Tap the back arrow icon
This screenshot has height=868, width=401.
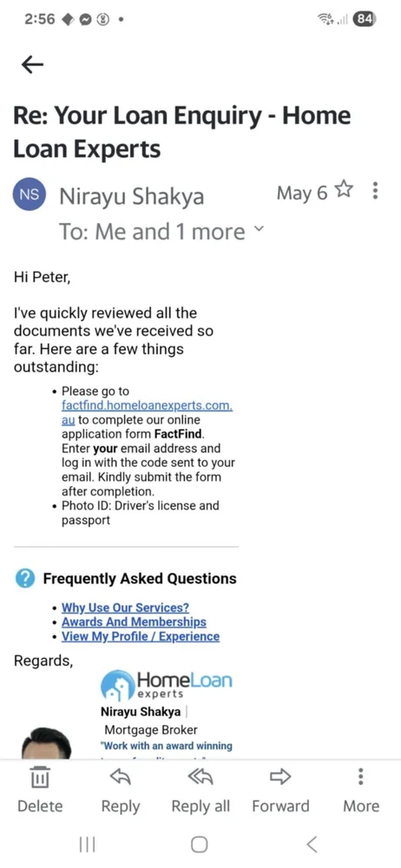[32, 65]
